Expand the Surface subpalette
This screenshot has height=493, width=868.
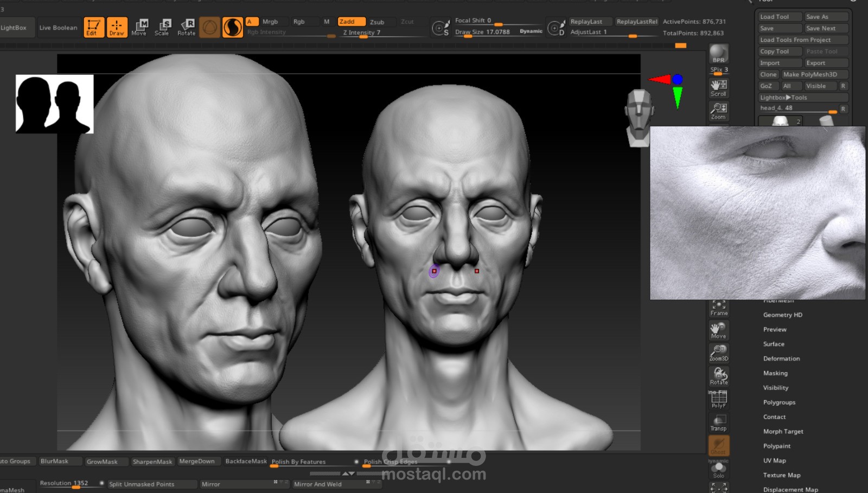(774, 344)
